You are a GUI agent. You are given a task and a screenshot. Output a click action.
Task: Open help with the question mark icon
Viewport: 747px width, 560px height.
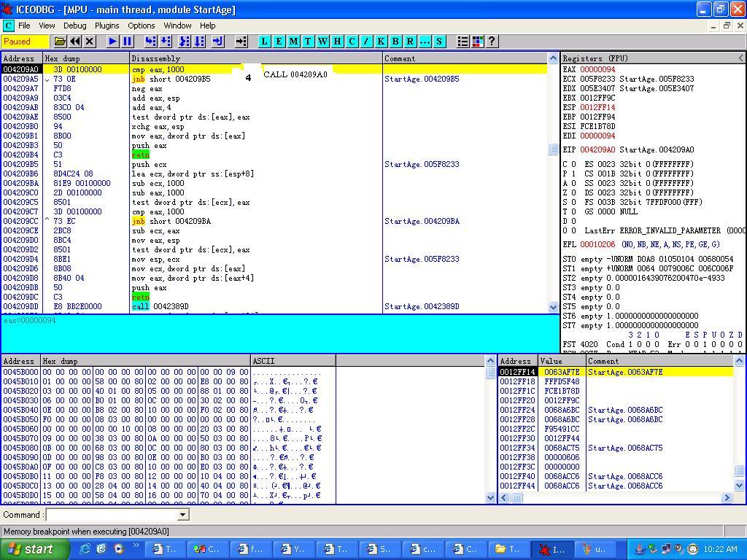click(x=492, y=42)
